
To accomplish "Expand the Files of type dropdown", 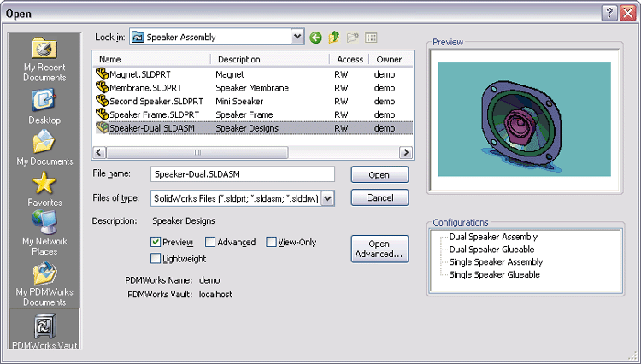I will tap(328, 198).
